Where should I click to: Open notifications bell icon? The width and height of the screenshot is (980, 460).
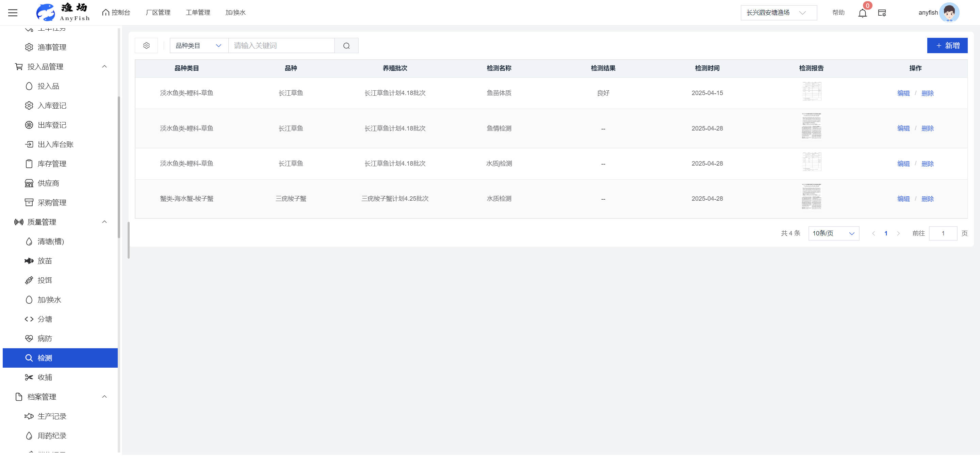[862, 13]
